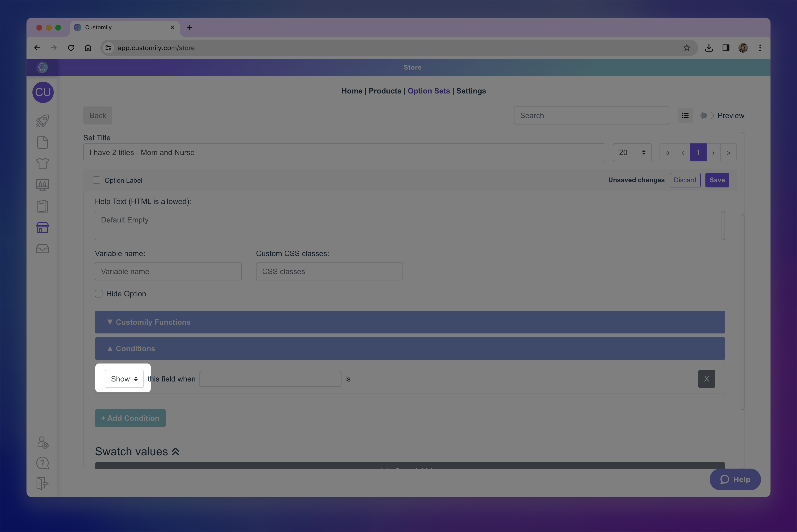
Task: Open the rocket launch sidebar icon
Action: (x=42, y=121)
